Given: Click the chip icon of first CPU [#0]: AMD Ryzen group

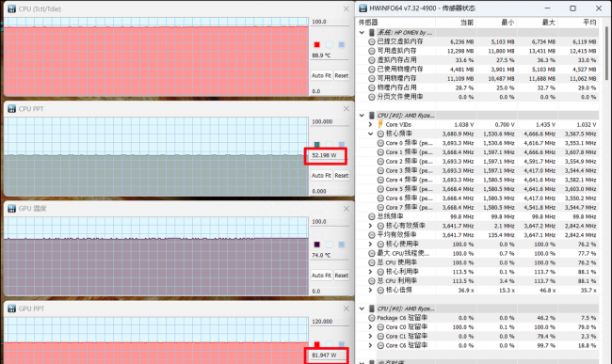Looking at the screenshot, I should pyautogui.click(x=372, y=116).
